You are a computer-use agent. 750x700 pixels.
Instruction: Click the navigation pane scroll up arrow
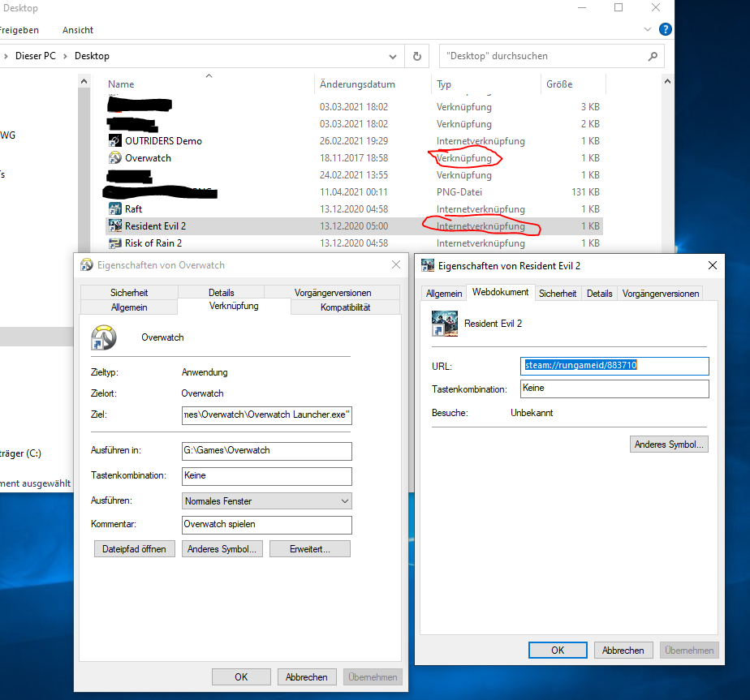[84, 82]
